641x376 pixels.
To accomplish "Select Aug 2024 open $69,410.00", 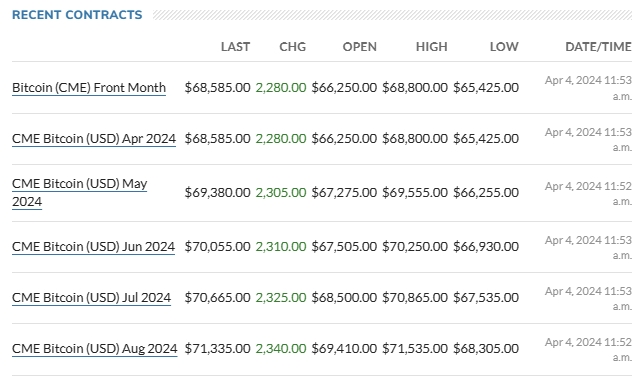I will click(344, 349).
